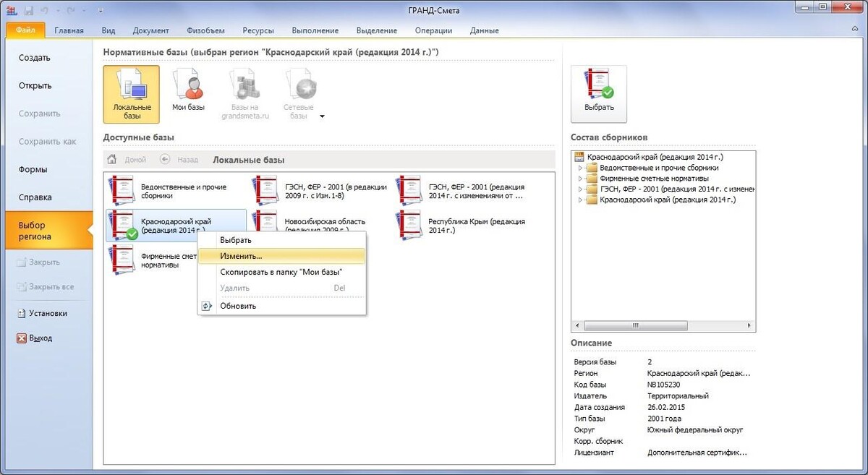Select ГЭСН, ФЕР - 2001 редакция 2014 base
Viewport: 868px width, 475px height.
(463, 191)
